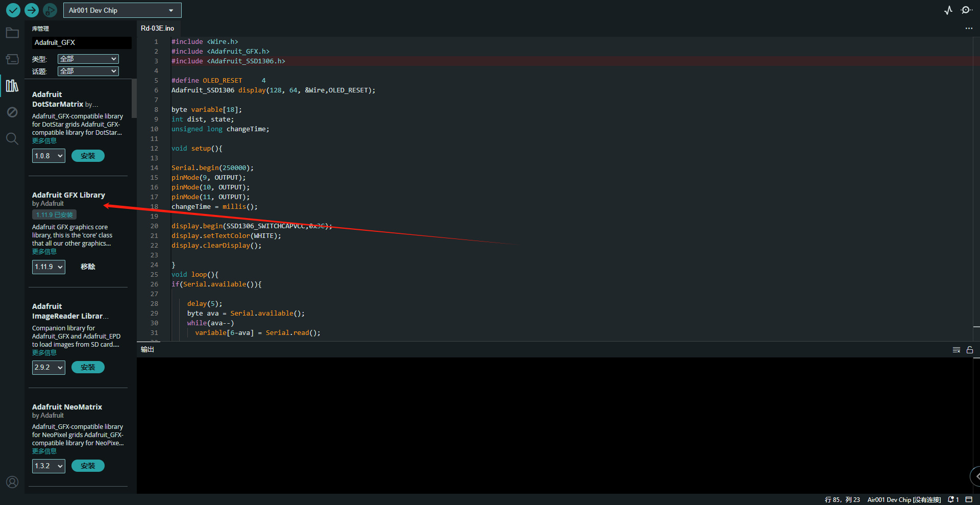Click code line 3 include Adafruit_SSD1306.h
The height and width of the screenshot is (505, 980).
click(228, 61)
